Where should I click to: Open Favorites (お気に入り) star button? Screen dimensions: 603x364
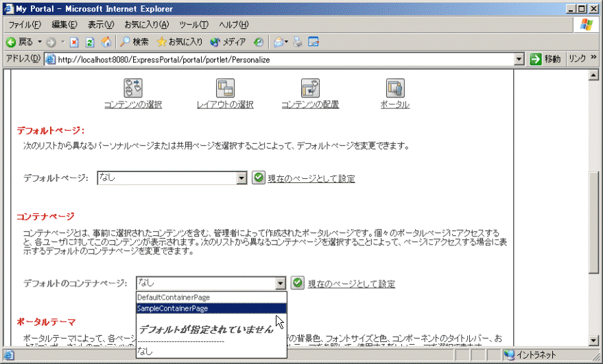coord(180,42)
